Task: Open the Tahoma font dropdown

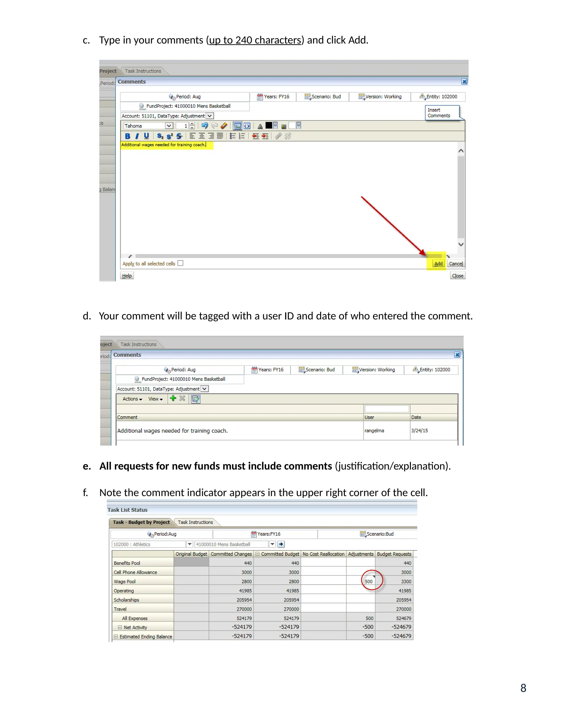Action: [x=169, y=126]
